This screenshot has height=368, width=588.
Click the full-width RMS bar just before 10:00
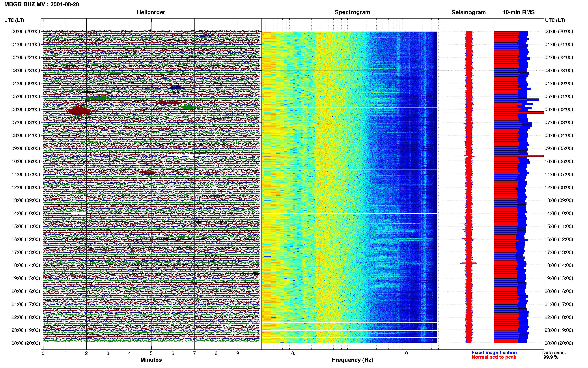[519, 156]
